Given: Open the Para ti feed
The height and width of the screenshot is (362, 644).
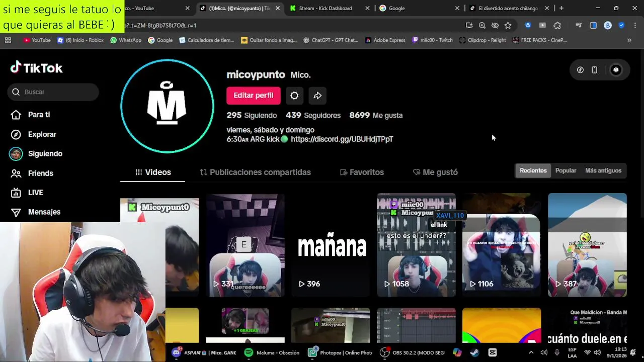Looking at the screenshot, I should [31, 115].
